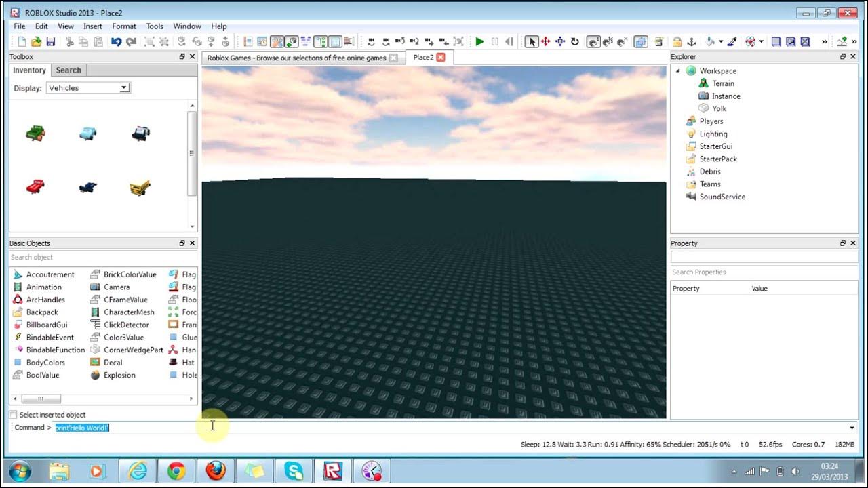This screenshot has width=868, height=488.
Task: Click the Search object input field
Action: coord(103,258)
